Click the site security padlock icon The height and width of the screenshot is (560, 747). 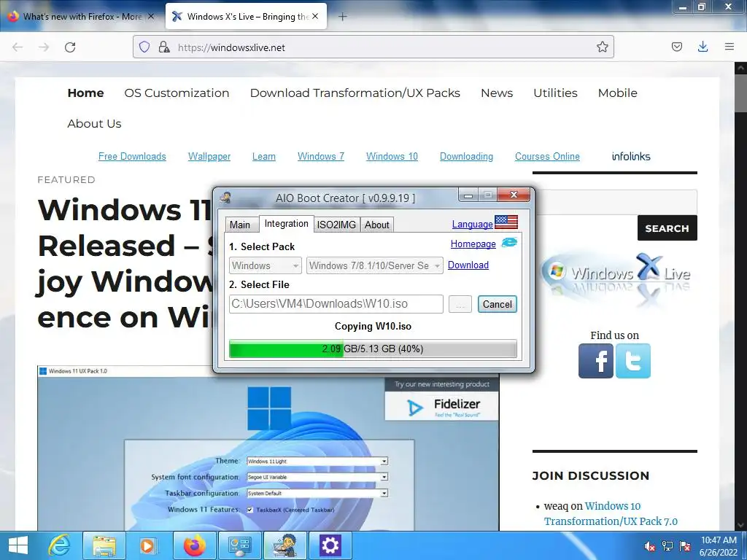(x=164, y=47)
